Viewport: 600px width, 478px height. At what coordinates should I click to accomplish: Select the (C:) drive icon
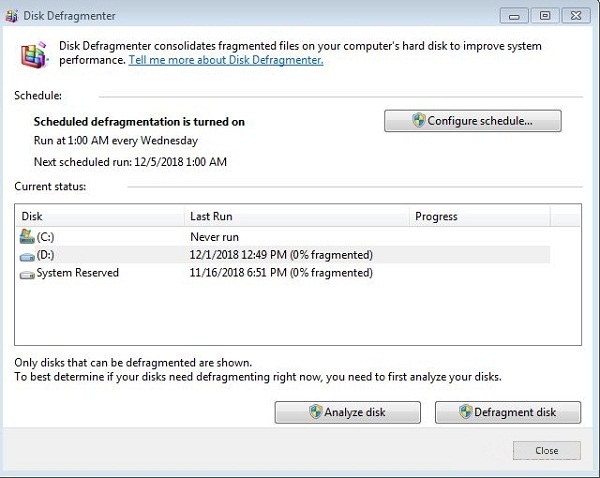(27, 237)
